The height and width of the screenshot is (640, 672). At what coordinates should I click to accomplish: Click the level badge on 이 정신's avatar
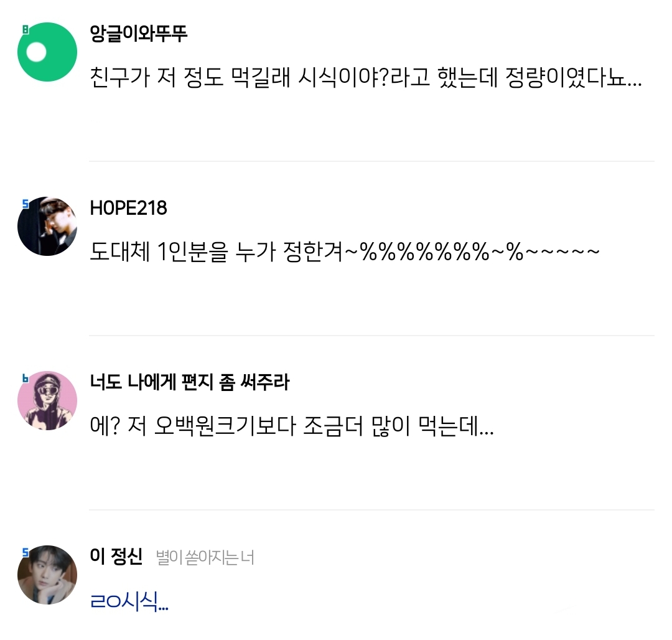tap(26, 552)
